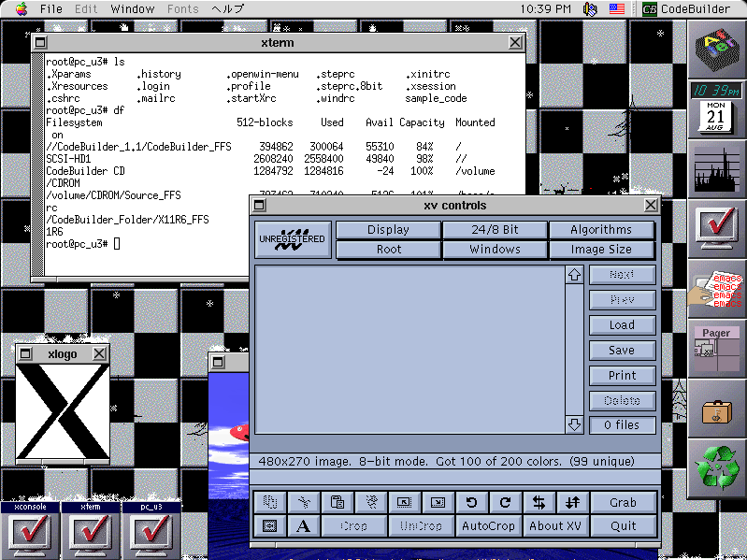The height and width of the screenshot is (560, 747).
Task: Open the File menu in menu bar
Action: 51,9
